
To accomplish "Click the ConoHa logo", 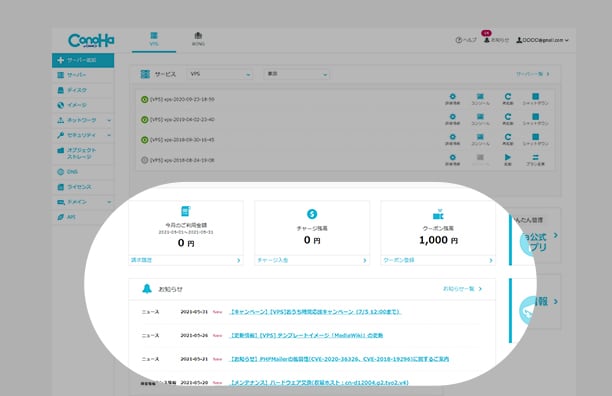I will point(91,40).
